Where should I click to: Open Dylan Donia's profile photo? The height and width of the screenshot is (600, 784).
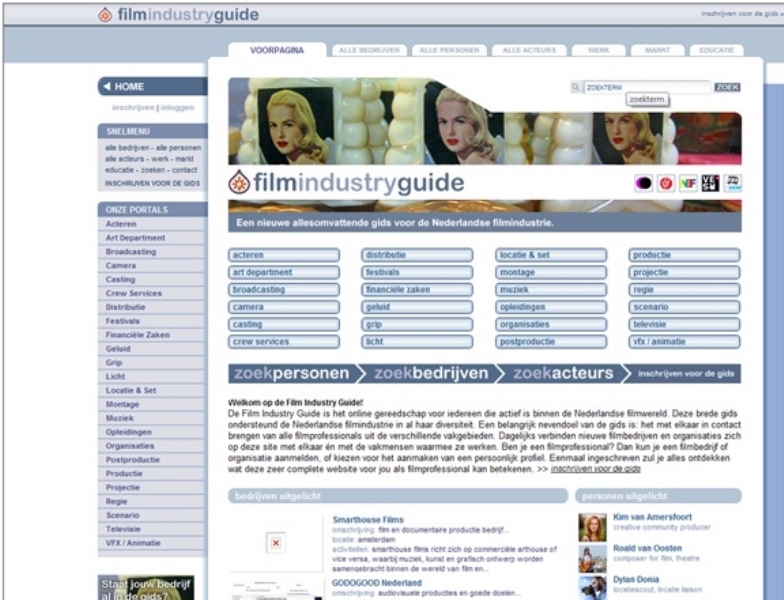pos(592,586)
